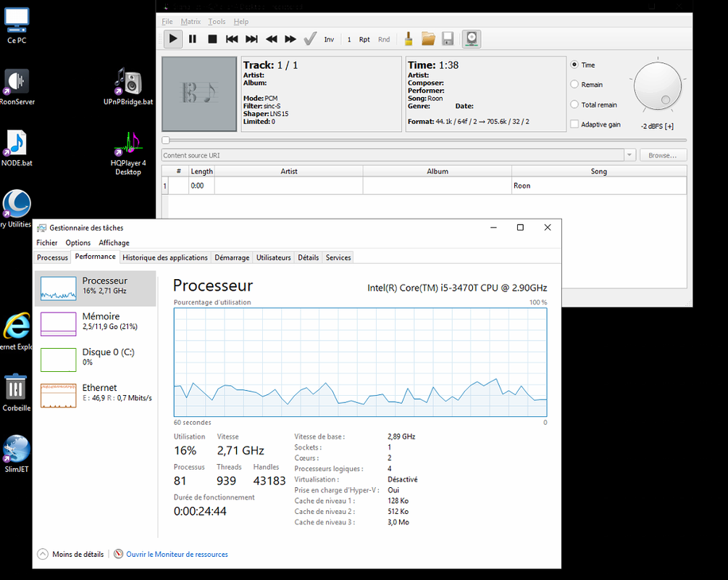Open UPnPBridge.bat desktop icon

click(128, 86)
